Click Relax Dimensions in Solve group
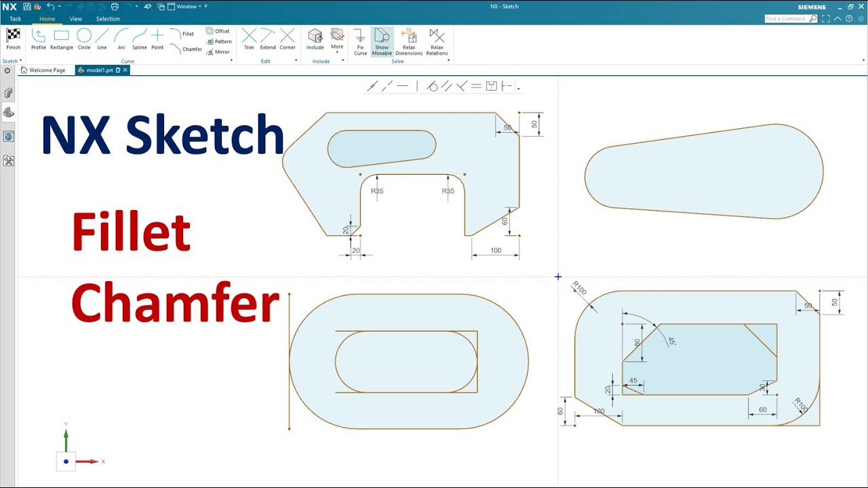 [409, 42]
